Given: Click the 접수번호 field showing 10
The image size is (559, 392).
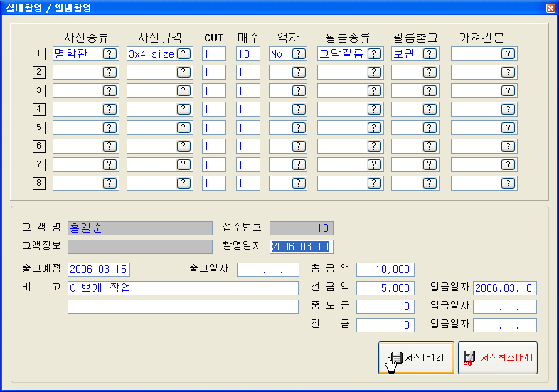Looking at the screenshot, I should (x=302, y=228).
